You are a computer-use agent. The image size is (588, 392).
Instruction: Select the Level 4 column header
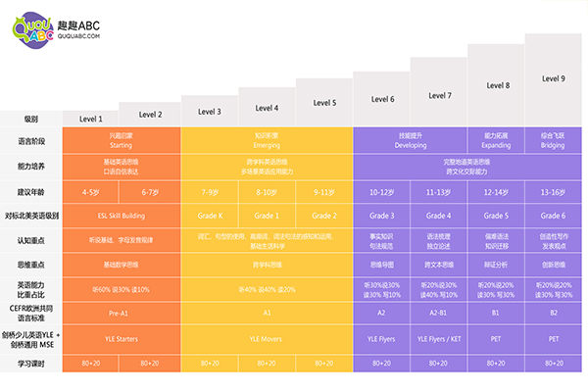pyautogui.click(x=266, y=108)
